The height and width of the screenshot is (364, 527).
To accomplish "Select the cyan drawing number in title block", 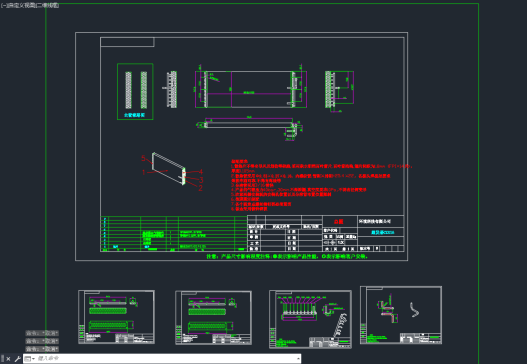I will pyautogui.click(x=382, y=232).
